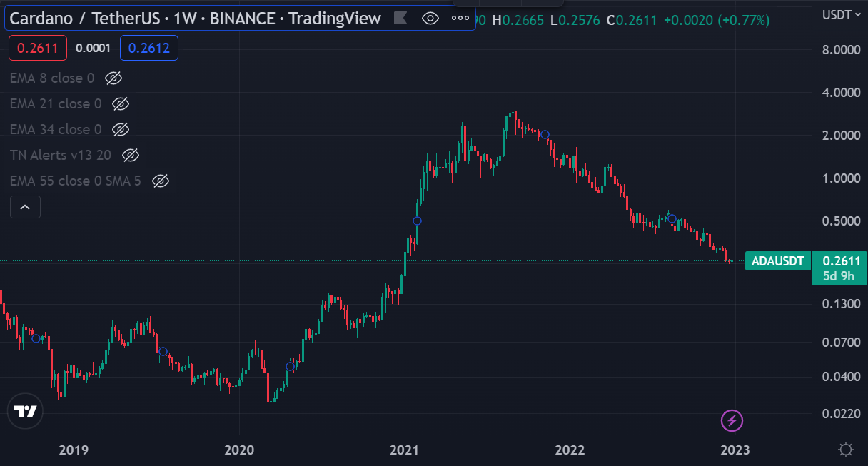Collapse the indicator legend with the chevron
The width and height of the screenshot is (868, 466).
(25, 207)
